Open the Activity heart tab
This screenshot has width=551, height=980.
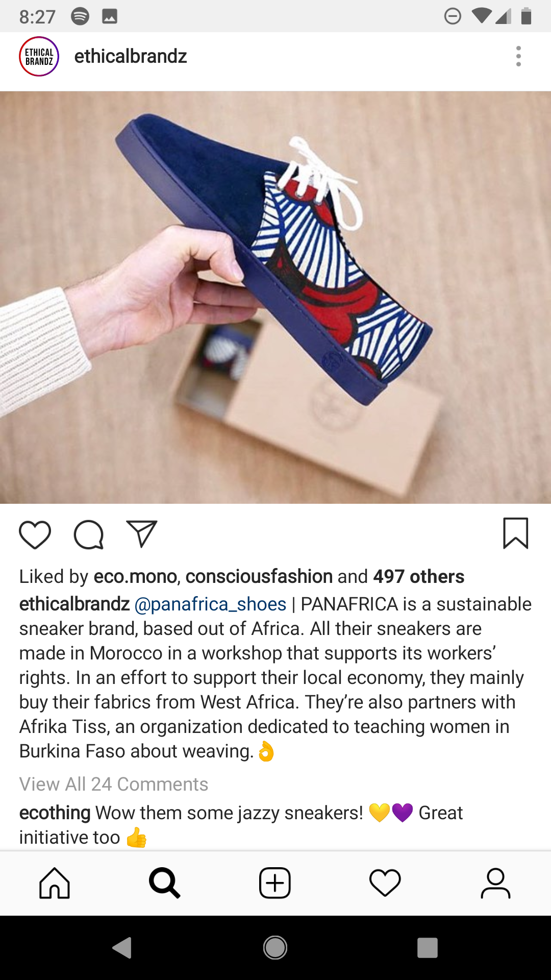click(385, 883)
